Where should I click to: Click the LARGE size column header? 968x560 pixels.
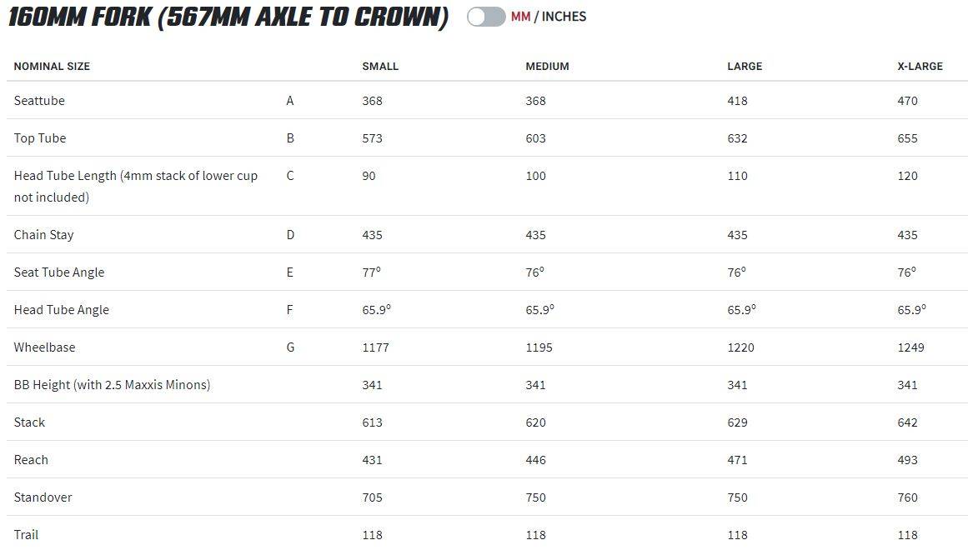pyautogui.click(x=745, y=66)
